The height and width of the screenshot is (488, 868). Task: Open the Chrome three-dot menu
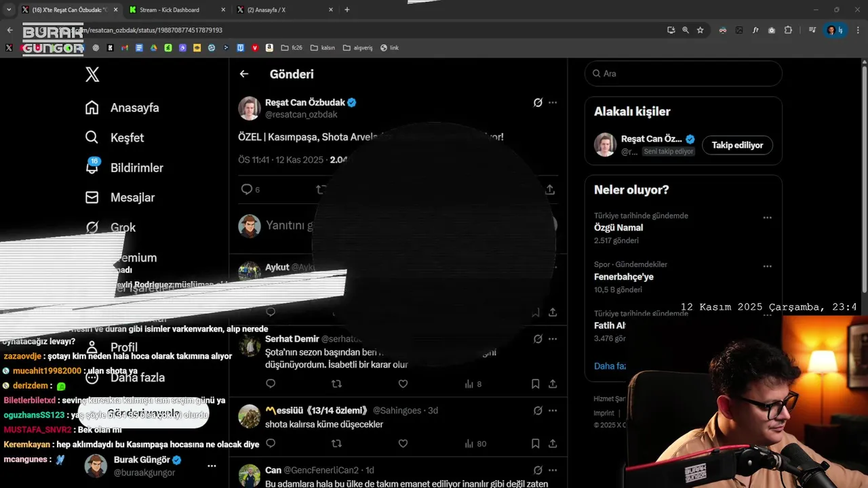[858, 30]
